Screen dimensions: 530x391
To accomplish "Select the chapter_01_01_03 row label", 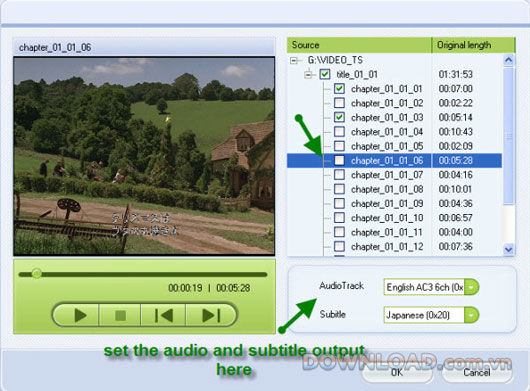I will click(x=387, y=118).
